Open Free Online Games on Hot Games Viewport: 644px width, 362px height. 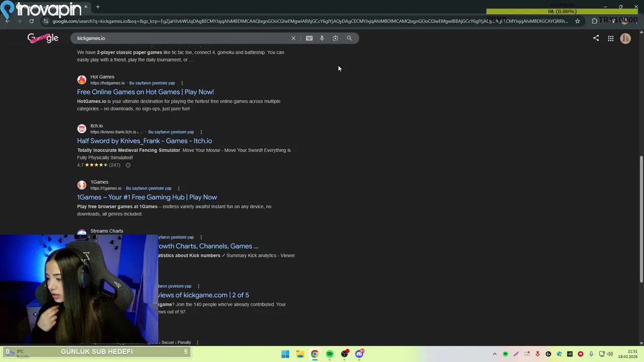[x=145, y=92]
